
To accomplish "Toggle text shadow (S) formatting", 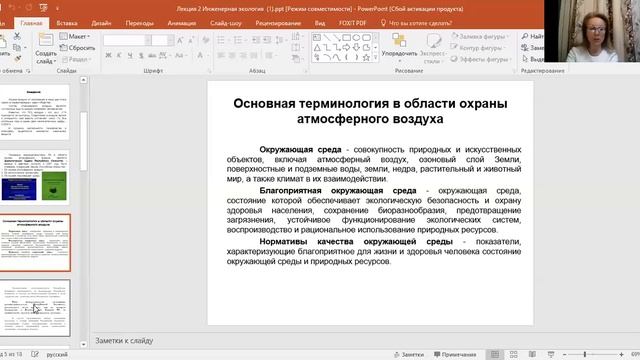I will point(141,56).
